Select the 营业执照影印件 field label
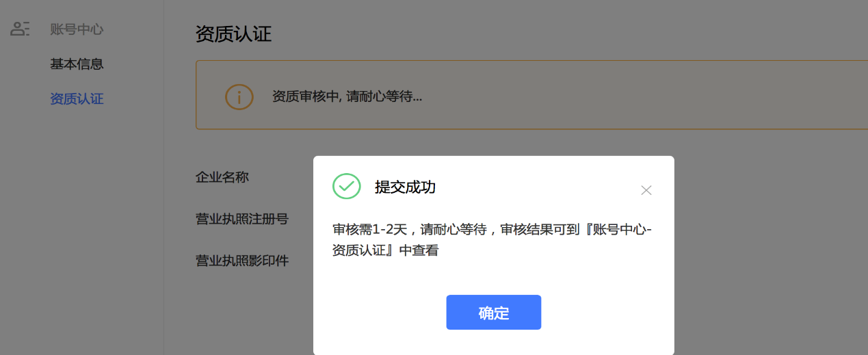This screenshot has height=355, width=868. (x=242, y=261)
